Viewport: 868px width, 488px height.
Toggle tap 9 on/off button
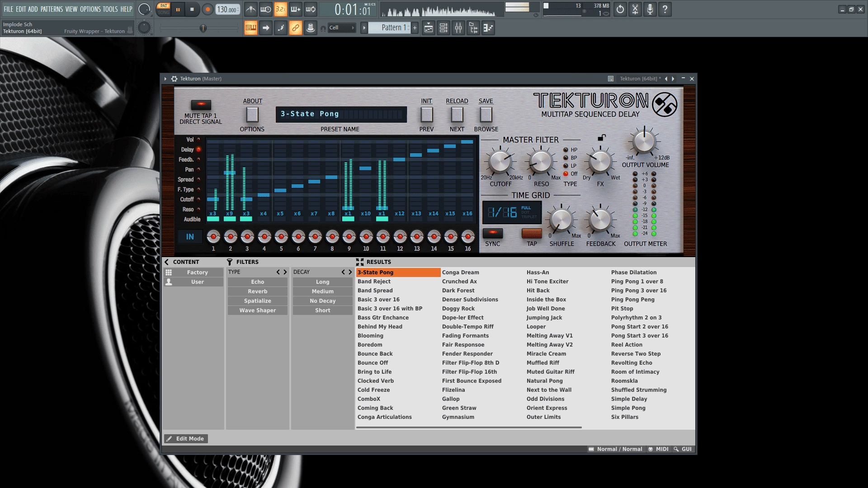pos(349,236)
